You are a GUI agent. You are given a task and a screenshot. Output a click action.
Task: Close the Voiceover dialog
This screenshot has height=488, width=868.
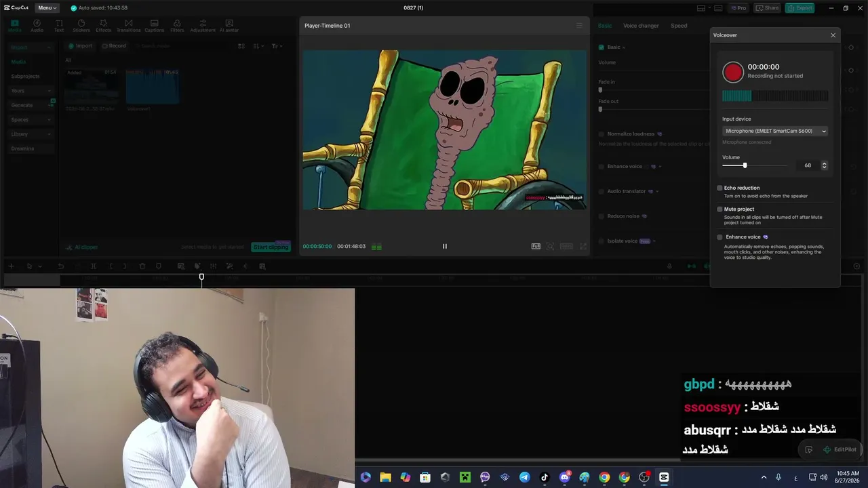click(x=833, y=35)
